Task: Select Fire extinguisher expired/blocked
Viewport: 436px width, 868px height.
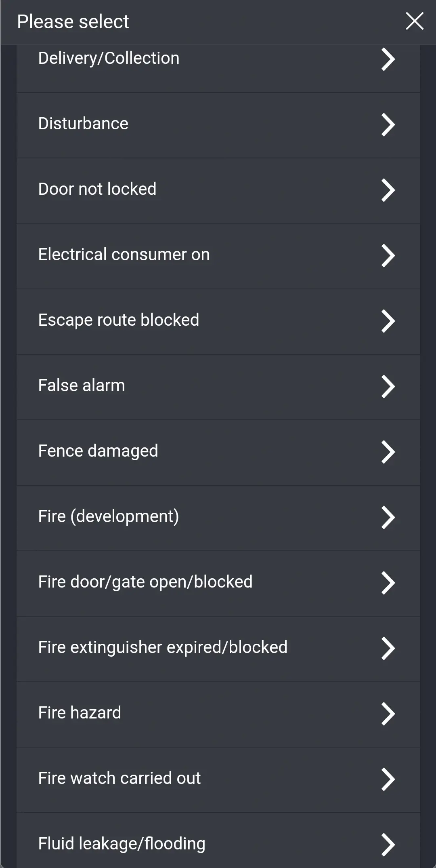Action: coord(218,648)
